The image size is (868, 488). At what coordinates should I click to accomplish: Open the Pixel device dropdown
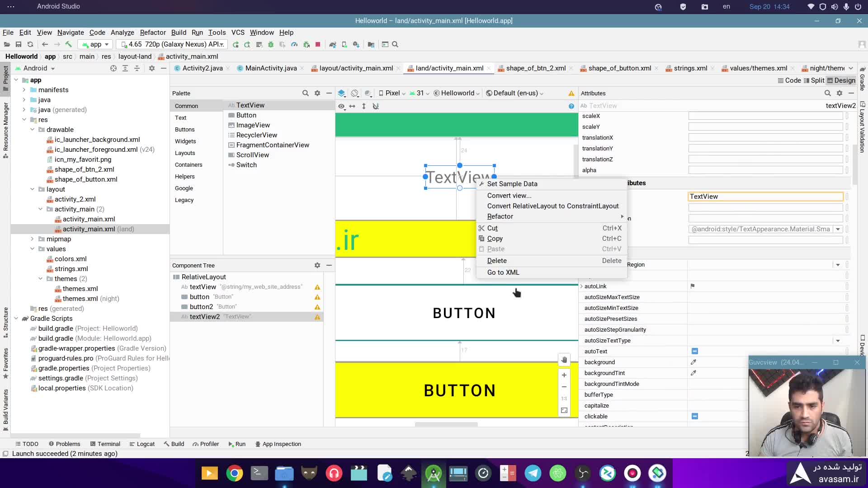coord(392,93)
